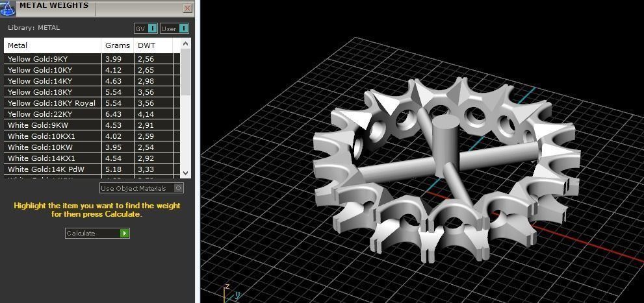Screen dimensions: 644x303
Task: Click the table scrollbar down arrow
Action: pos(186,173)
